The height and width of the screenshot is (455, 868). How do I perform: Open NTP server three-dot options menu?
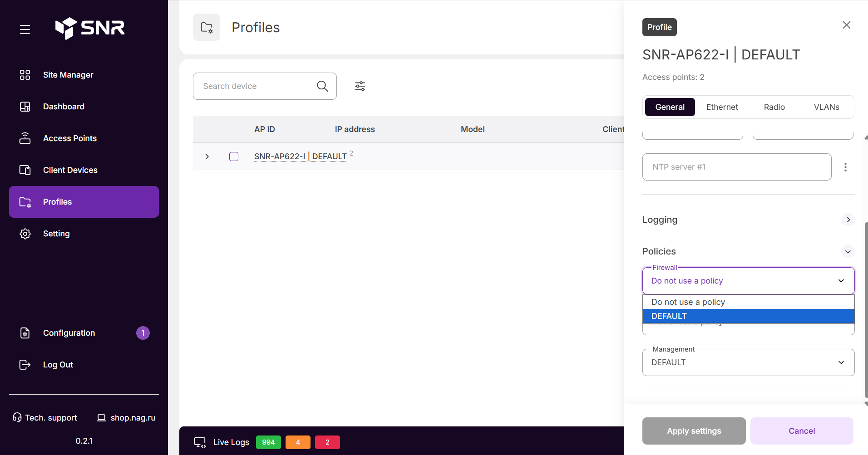(x=845, y=167)
